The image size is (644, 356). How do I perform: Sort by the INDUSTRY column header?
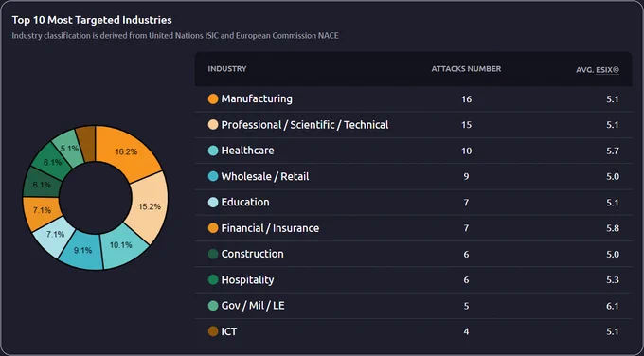point(226,69)
